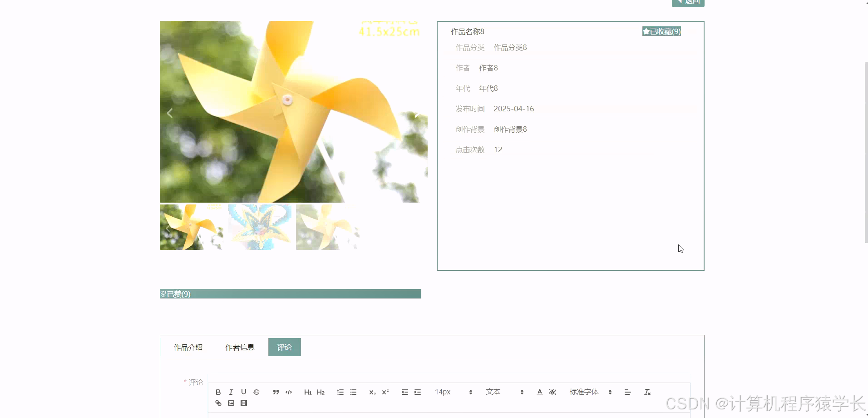Apply Heading 1 style

pyautogui.click(x=308, y=392)
